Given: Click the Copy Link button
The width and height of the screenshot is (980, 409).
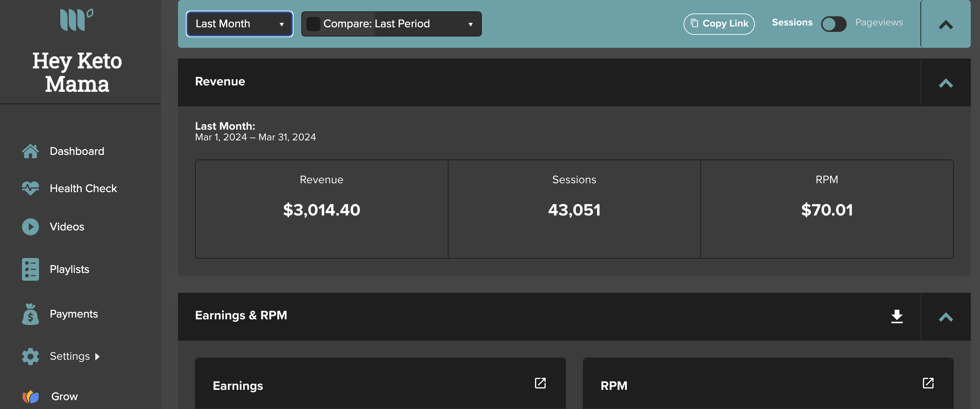Looking at the screenshot, I should click(719, 23).
